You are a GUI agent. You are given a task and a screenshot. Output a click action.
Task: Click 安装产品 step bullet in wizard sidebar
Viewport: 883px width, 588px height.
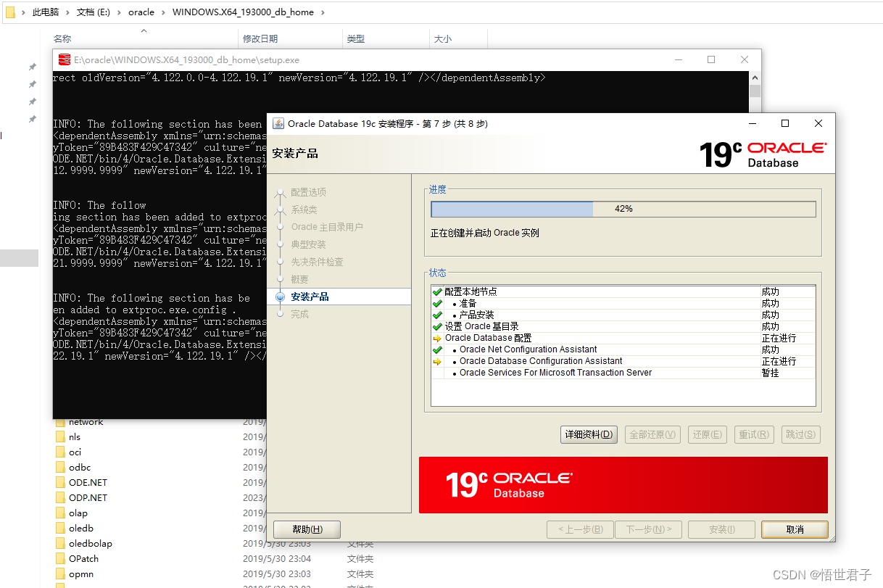[281, 297]
